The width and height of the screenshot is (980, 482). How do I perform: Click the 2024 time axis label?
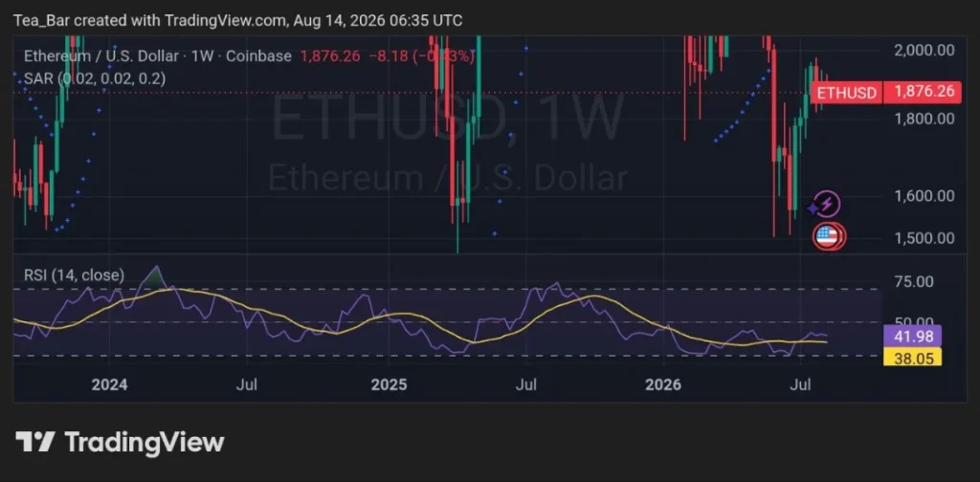click(x=109, y=384)
